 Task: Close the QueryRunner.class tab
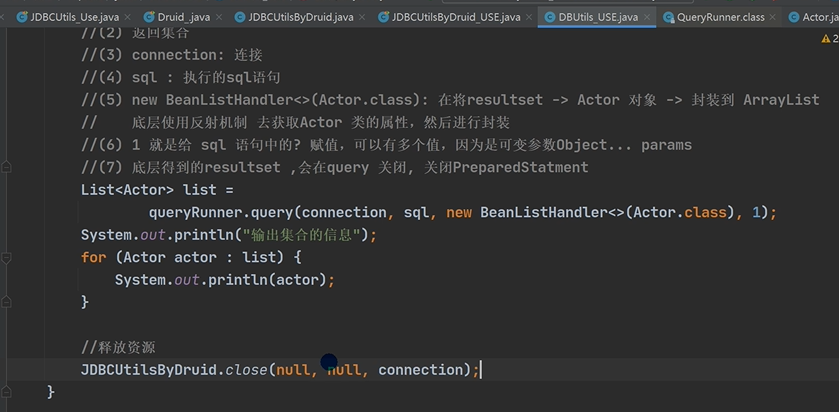coord(773,17)
